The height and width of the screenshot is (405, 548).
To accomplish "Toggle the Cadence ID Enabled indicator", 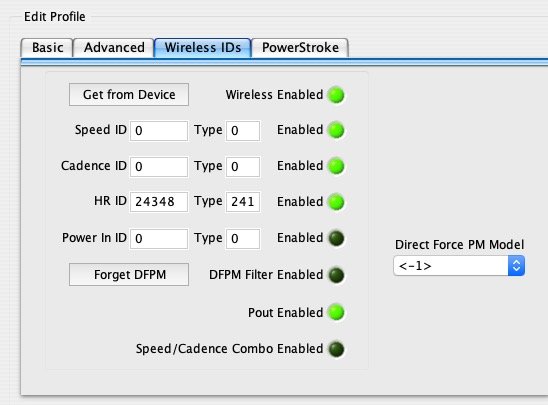I will (x=336, y=166).
